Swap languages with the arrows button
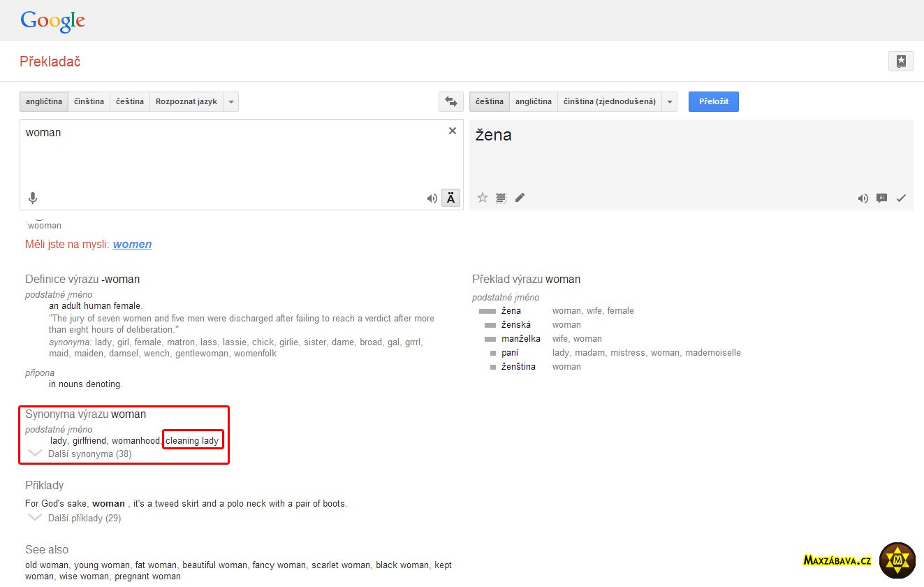Image resolution: width=924 pixels, height=587 pixels. pyautogui.click(x=451, y=101)
